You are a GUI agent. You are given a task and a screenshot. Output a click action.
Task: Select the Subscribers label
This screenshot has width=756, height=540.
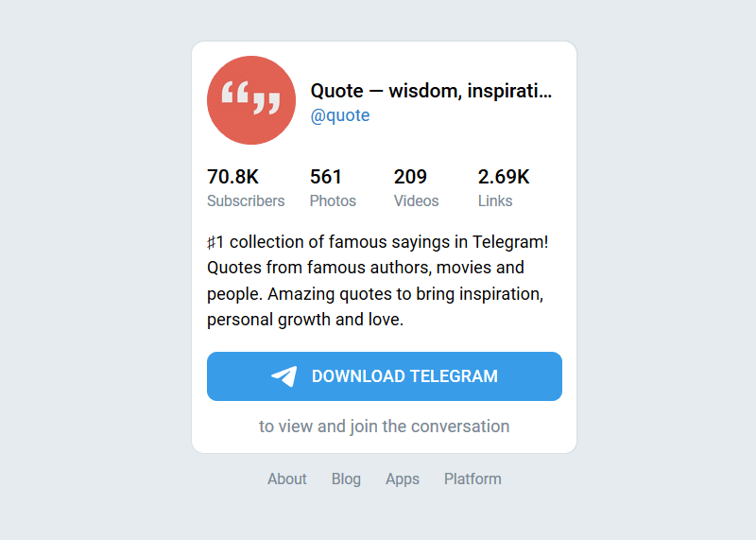click(246, 200)
